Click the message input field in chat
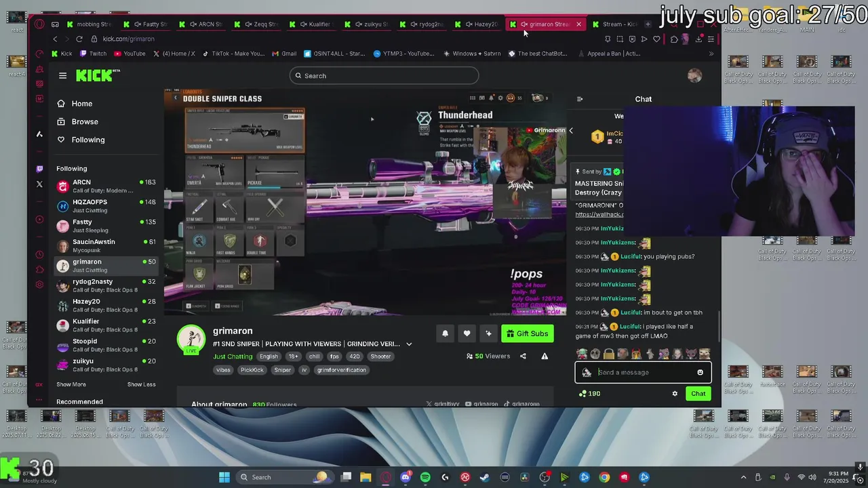868x488 pixels. click(x=644, y=372)
